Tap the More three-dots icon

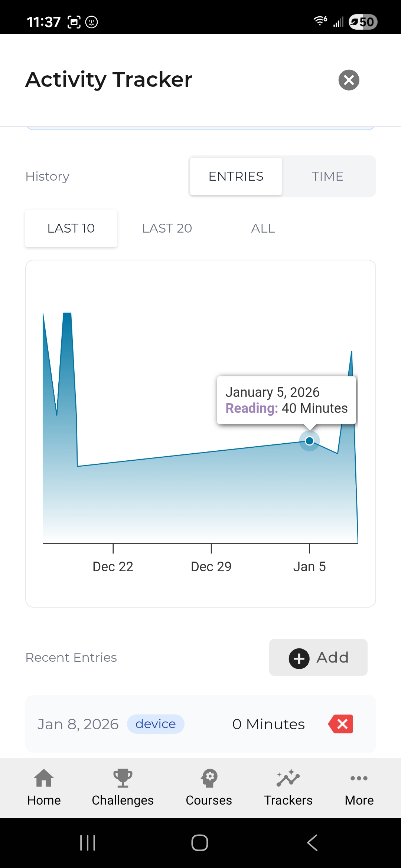tap(359, 778)
